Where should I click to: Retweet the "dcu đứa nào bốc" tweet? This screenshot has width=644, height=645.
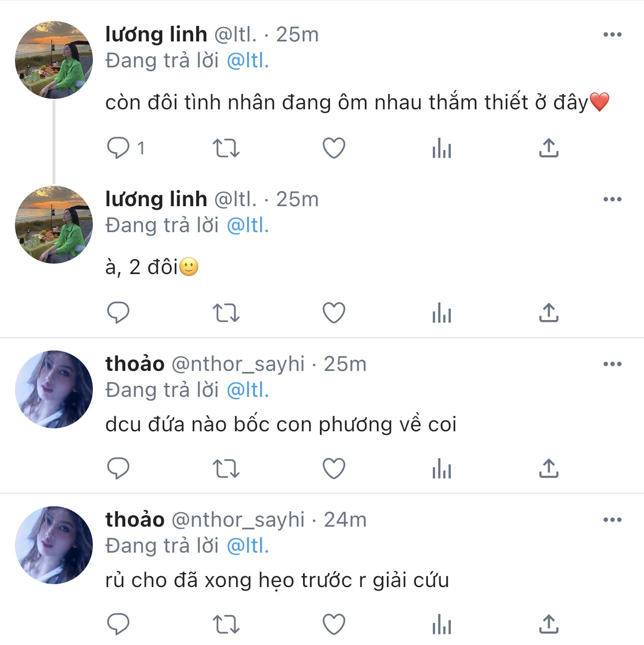point(226,469)
